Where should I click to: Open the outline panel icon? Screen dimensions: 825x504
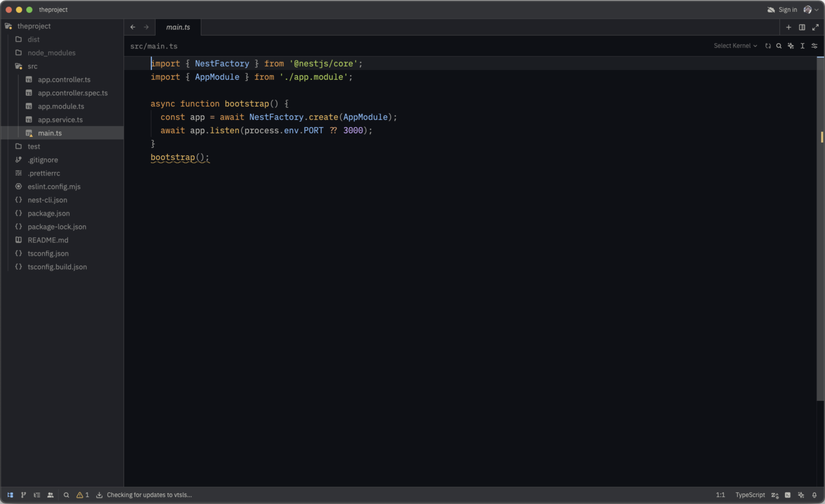[x=37, y=495]
